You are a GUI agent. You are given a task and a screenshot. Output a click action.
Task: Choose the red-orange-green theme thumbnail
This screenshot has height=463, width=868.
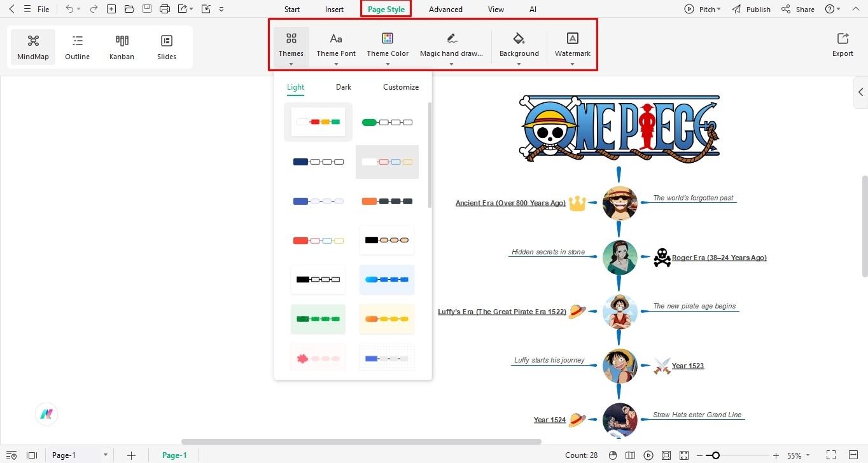(x=318, y=121)
